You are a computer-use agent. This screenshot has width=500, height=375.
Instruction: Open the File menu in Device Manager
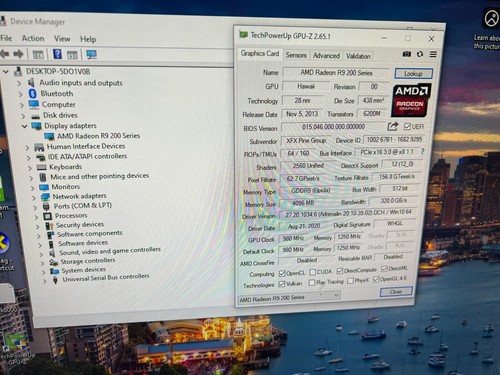click(6, 38)
